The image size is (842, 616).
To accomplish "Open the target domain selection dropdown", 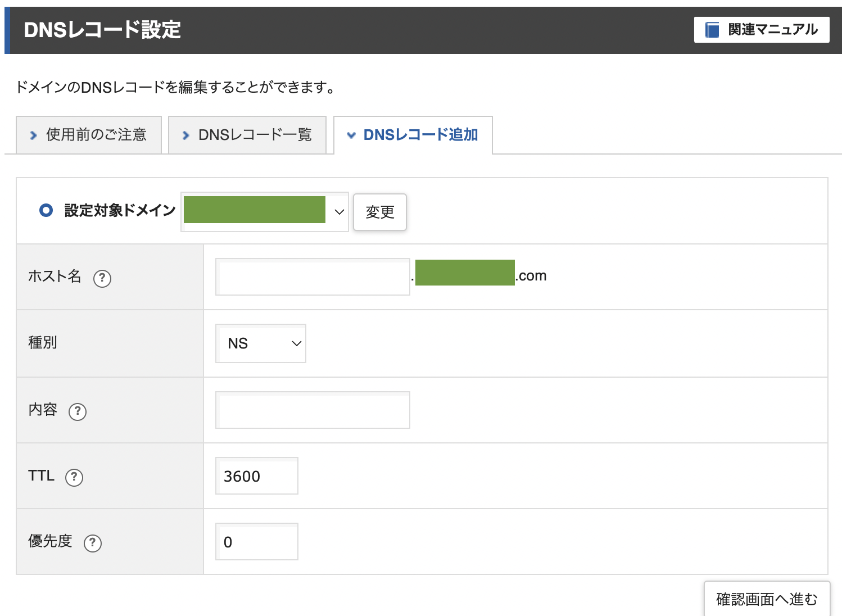I will (x=264, y=212).
